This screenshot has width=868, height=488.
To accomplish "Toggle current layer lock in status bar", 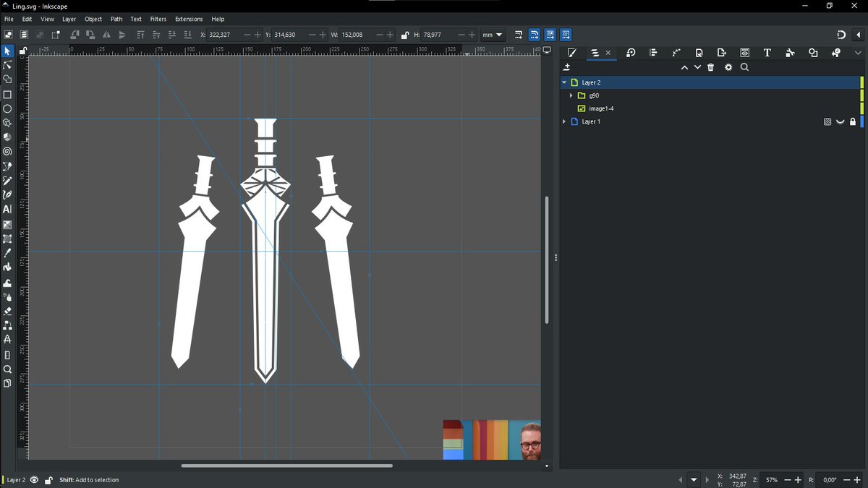I will tap(48, 480).
